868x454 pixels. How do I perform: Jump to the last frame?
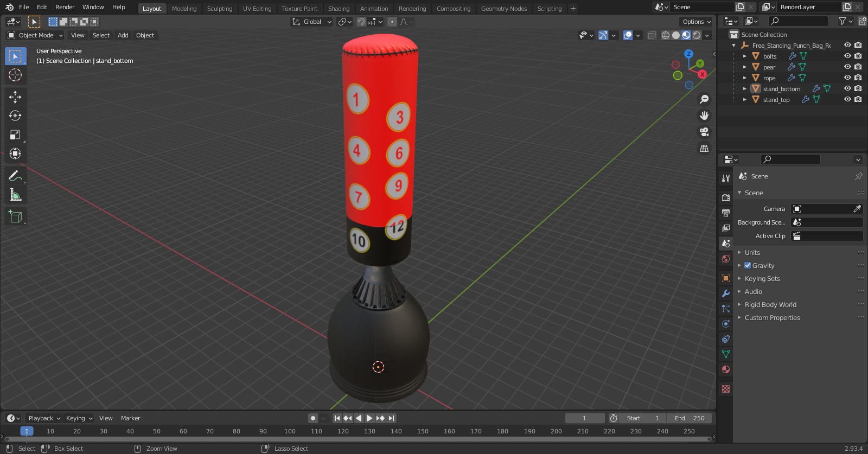pos(391,418)
